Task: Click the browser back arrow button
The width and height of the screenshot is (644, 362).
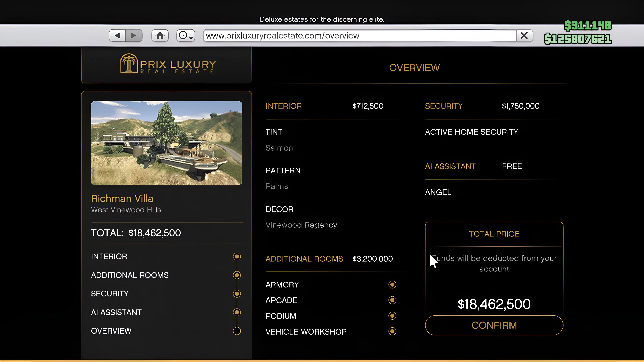Action: 117,36
